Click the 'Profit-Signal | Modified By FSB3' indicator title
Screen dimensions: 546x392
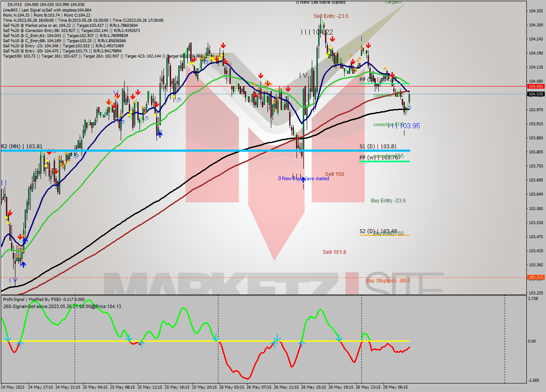[44, 300]
